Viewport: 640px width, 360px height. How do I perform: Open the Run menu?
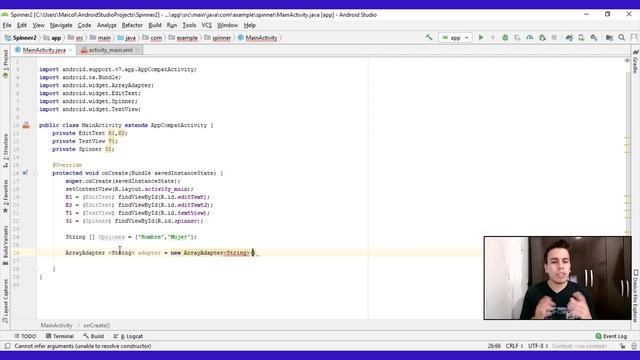[172, 25]
